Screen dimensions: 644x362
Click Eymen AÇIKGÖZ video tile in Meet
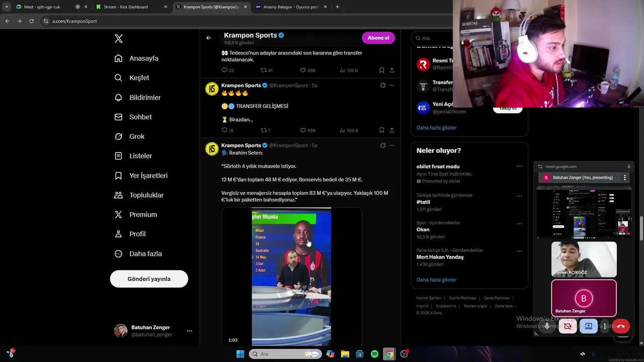coord(584,259)
